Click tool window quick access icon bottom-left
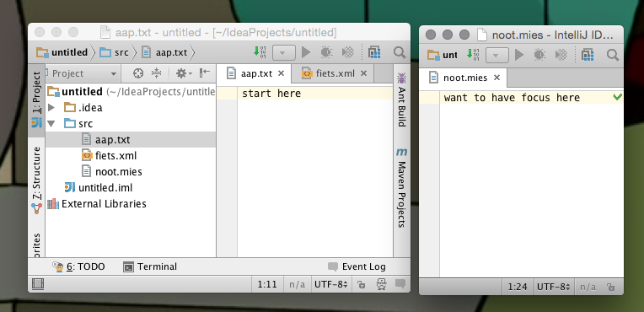 click(38, 284)
